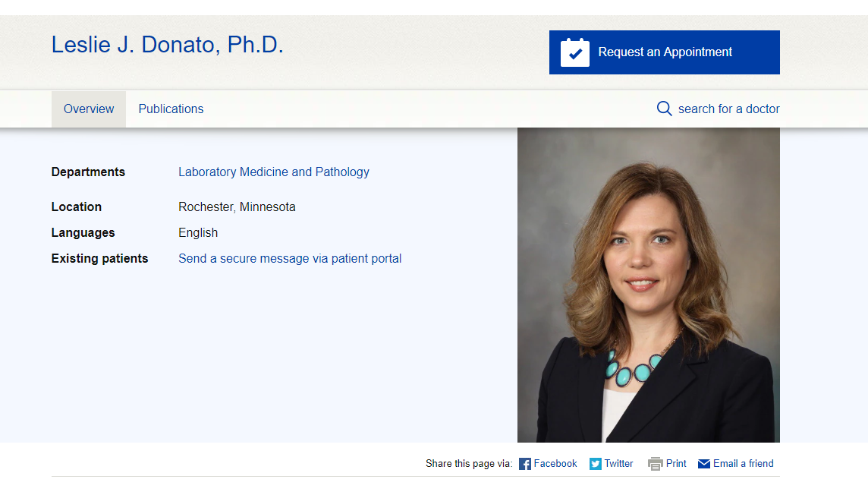Click the doctor's profile photo

point(648,285)
